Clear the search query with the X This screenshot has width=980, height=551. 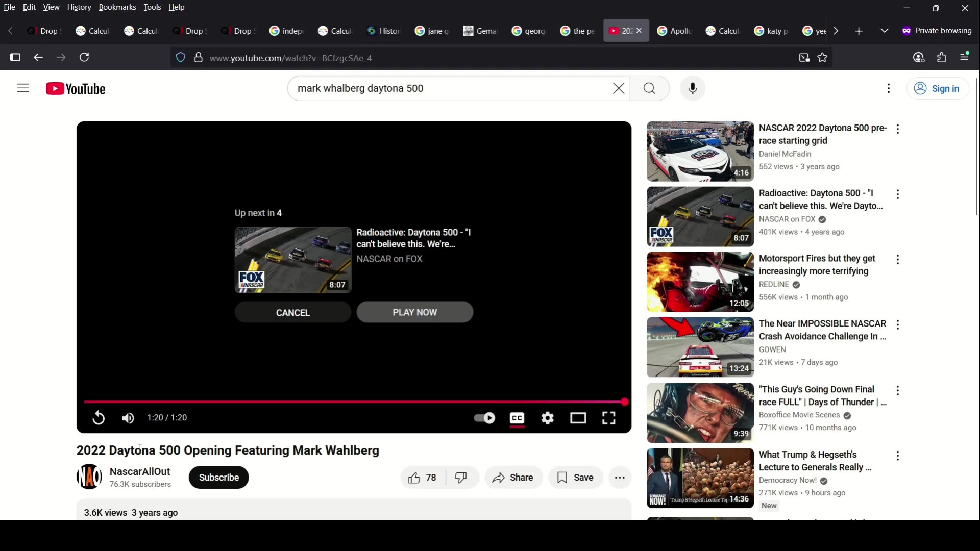[x=619, y=89]
